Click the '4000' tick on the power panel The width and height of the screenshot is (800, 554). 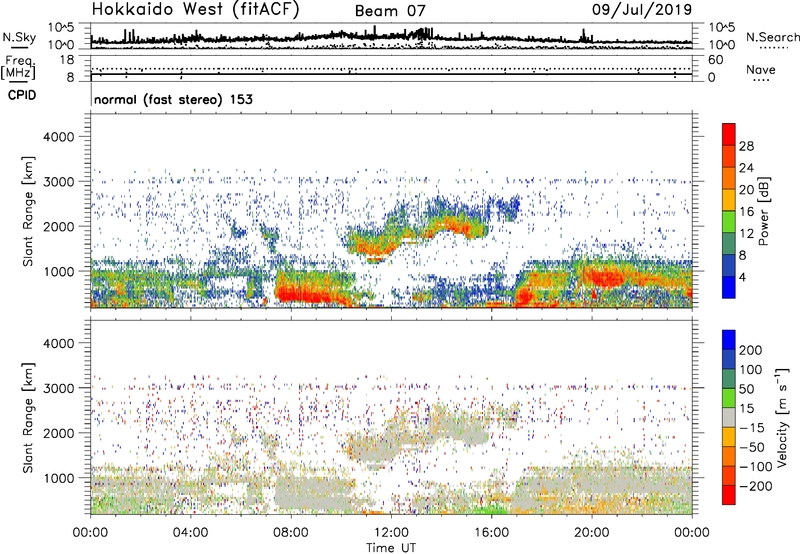[58, 137]
